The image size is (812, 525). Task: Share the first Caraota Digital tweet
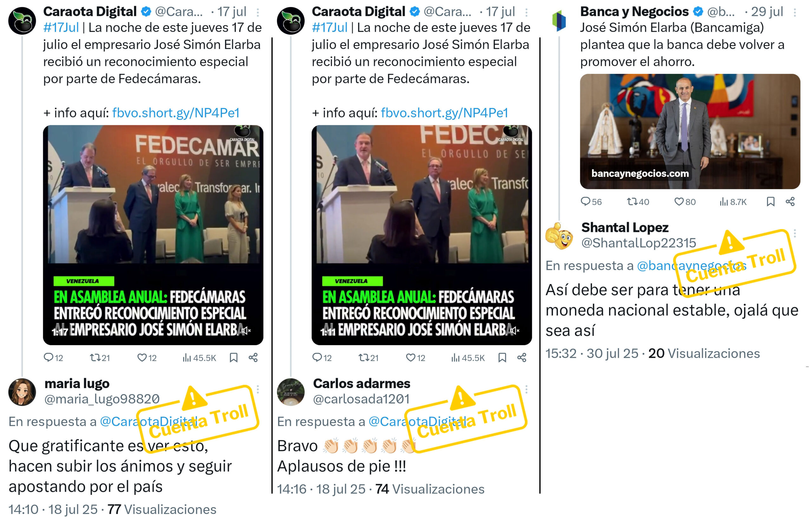click(x=253, y=358)
